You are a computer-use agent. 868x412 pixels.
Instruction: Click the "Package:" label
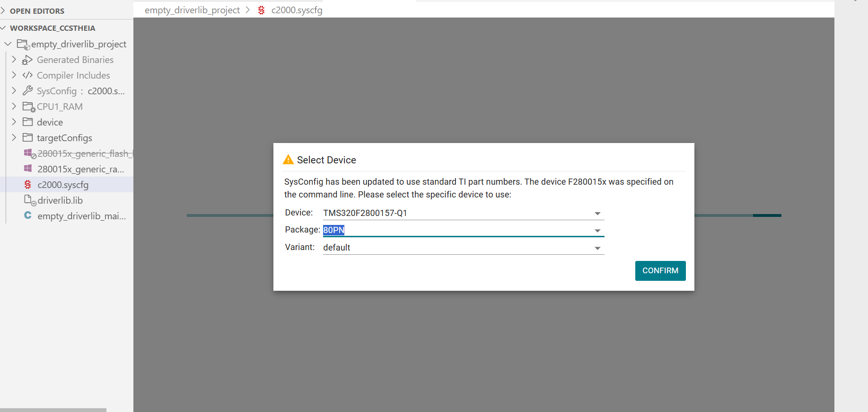point(303,230)
